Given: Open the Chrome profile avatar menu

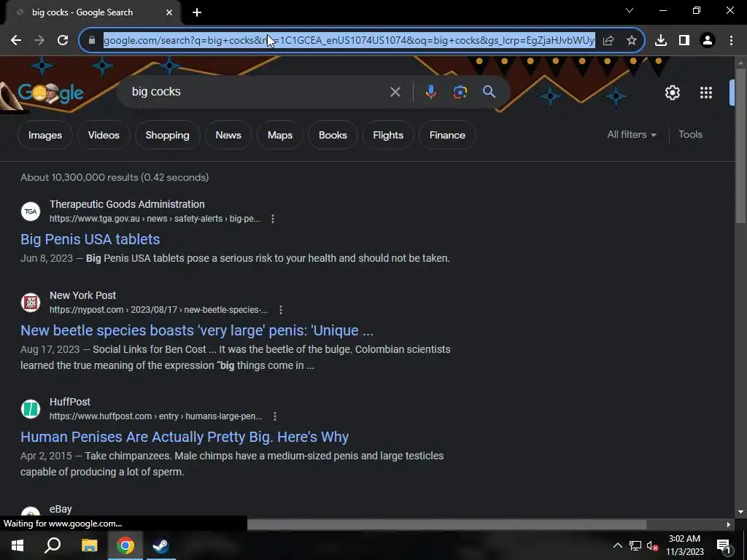Looking at the screenshot, I should tap(708, 41).
